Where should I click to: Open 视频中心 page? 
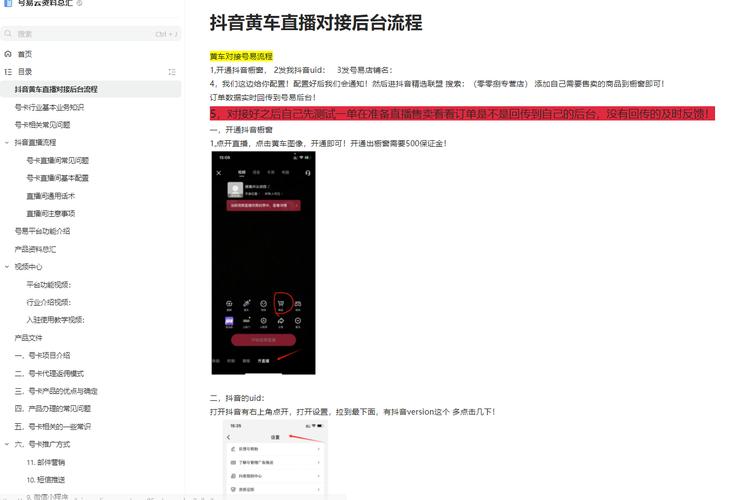28,266
